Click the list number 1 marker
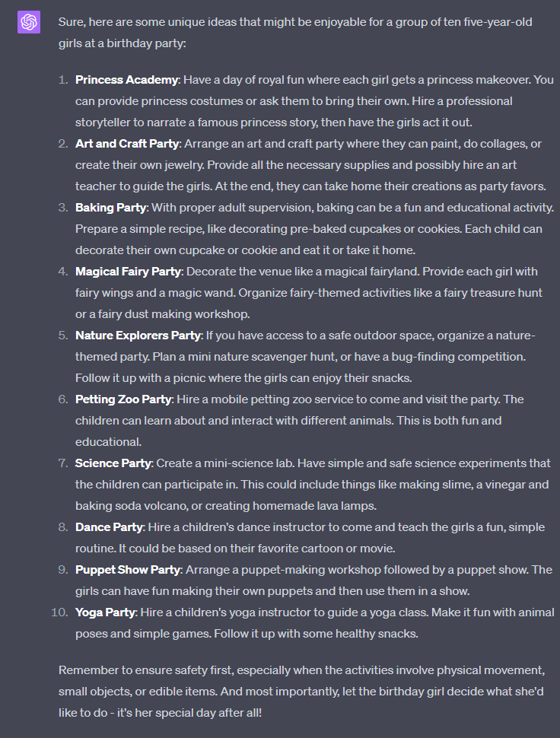This screenshot has height=738, width=560. pyautogui.click(x=62, y=80)
